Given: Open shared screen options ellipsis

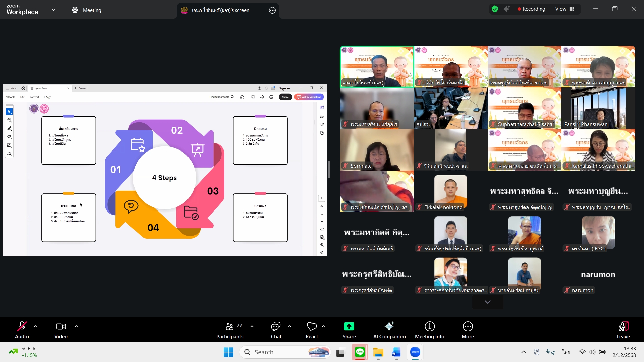Looking at the screenshot, I should [272, 10].
